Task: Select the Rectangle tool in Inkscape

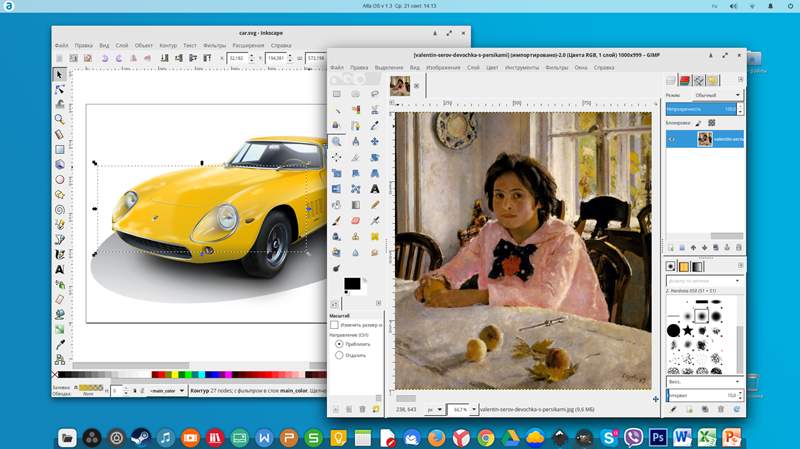Action: click(x=60, y=149)
